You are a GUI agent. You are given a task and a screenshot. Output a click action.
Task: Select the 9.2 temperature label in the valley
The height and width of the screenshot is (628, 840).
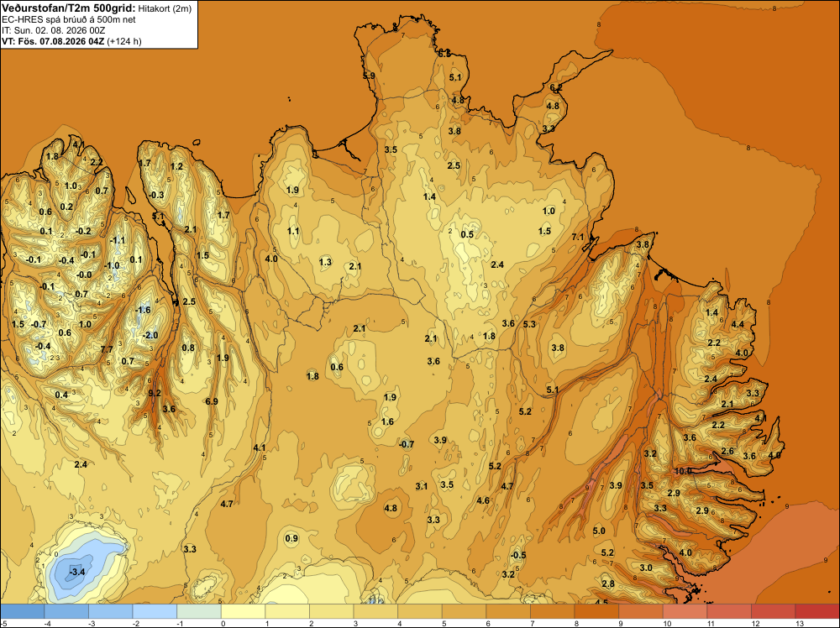point(155,393)
